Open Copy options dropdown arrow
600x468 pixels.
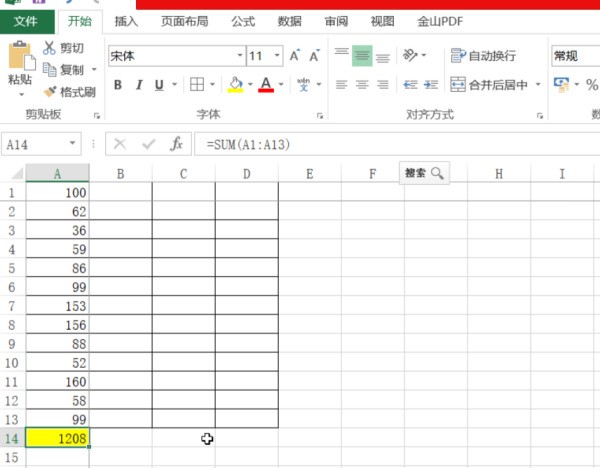[x=94, y=70]
